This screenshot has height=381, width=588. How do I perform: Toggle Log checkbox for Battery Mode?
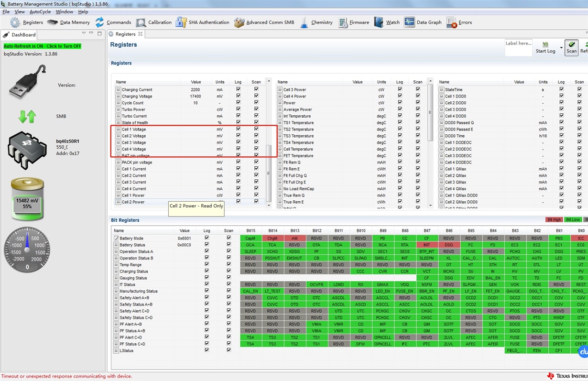click(207, 238)
